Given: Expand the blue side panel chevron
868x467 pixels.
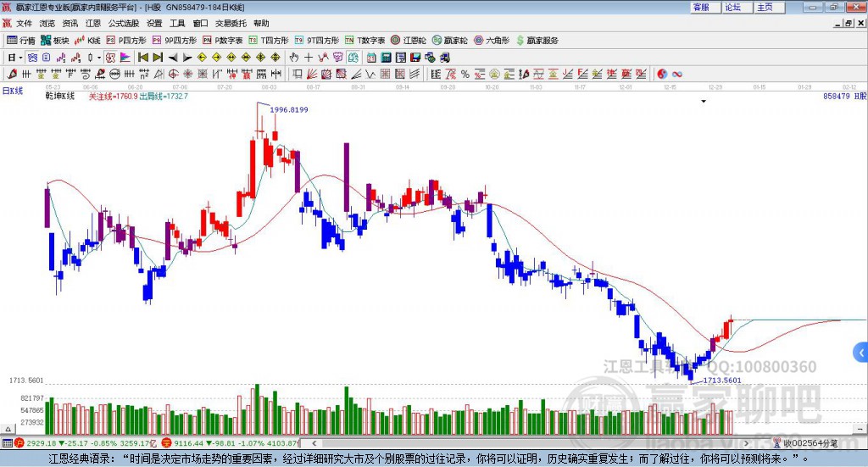Looking at the screenshot, I should (x=861, y=352).
